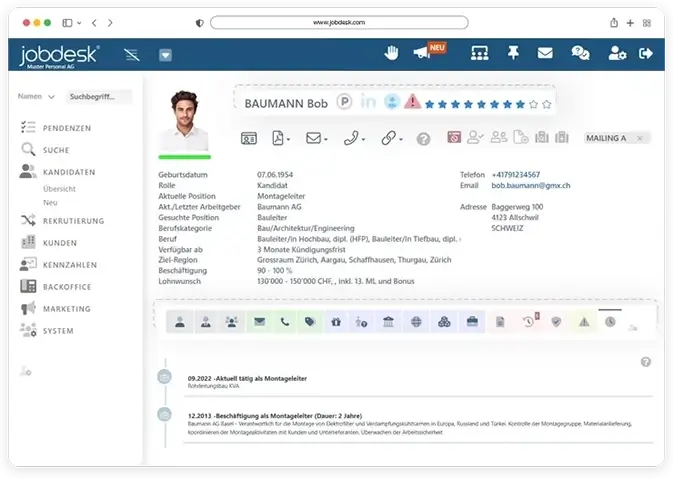Click the logout arrow icon
This screenshot has height=479, width=673.
(x=646, y=54)
